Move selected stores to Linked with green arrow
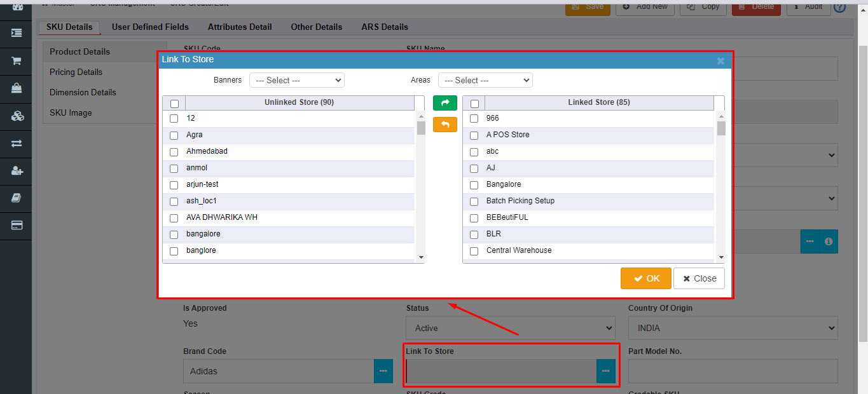The width and height of the screenshot is (868, 394). point(445,103)
